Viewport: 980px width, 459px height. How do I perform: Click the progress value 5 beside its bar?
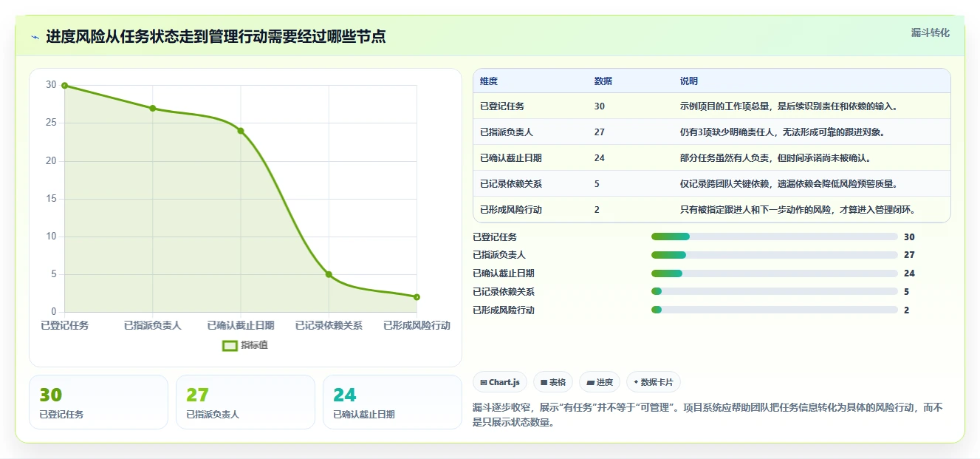[x=906, y=292]
